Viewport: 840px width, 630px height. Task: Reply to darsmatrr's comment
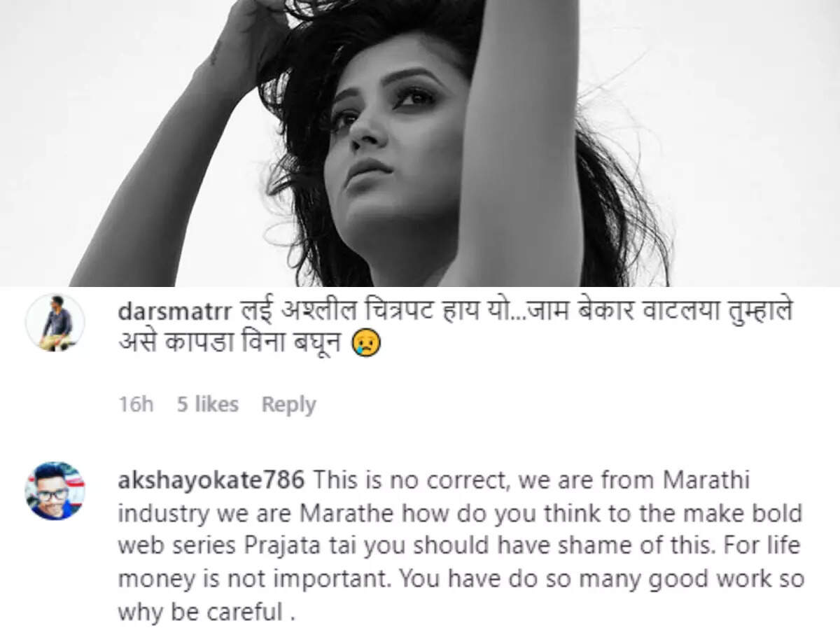[x=288, y=405]
